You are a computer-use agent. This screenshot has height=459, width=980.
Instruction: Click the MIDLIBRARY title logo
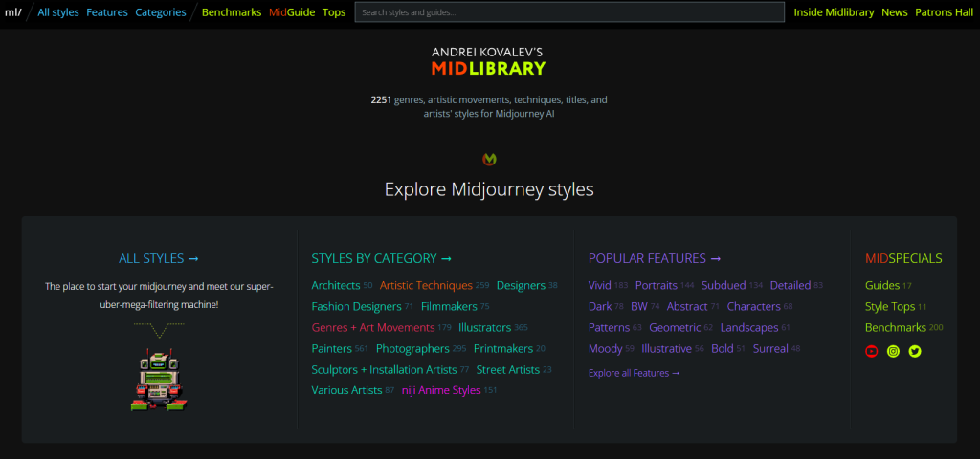point(489,68)
